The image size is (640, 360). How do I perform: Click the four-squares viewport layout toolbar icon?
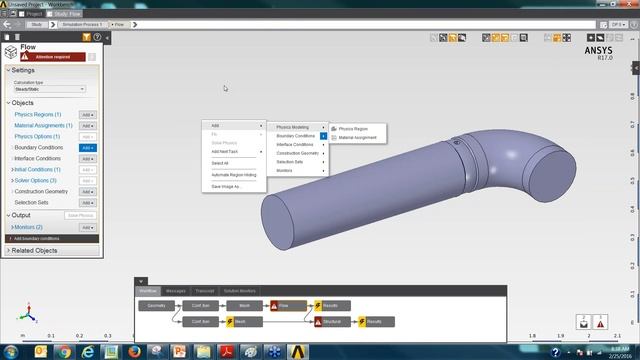click(567, 38)
